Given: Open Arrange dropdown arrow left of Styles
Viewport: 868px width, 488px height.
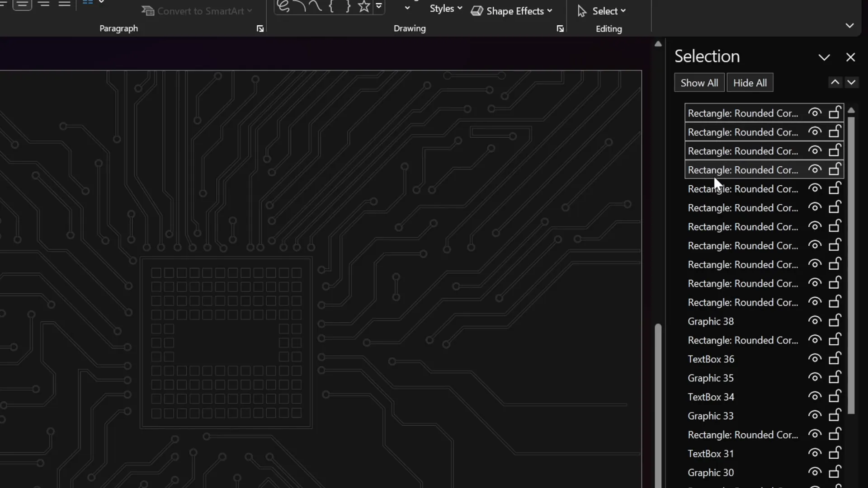Looking at the screenshot, I should click(x=407, y=8).
